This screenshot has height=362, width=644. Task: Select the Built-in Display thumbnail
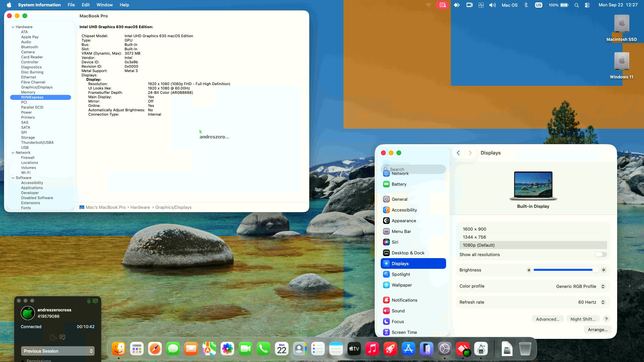click(533, 186)
